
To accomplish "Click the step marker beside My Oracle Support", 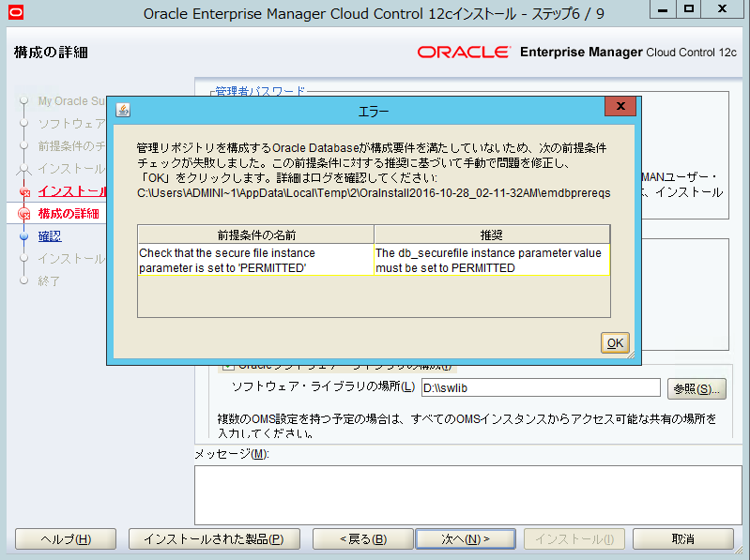I will point(24,100).
